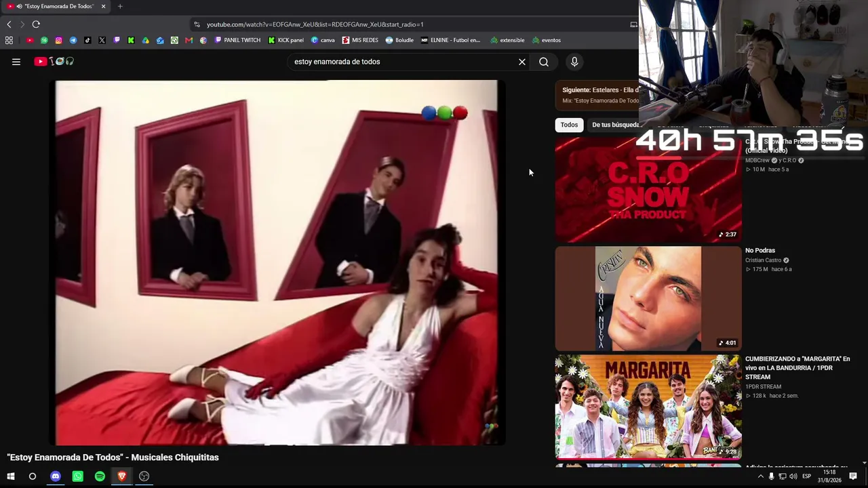Go forward with the browser forward arrow
The width and height of the screenshot is (868, 488).
(x=22, y=24)
